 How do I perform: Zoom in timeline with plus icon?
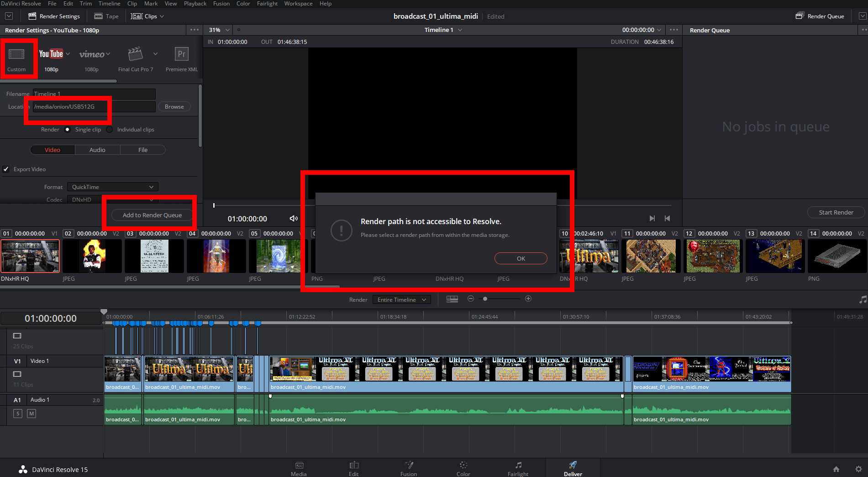pos(528,299)
